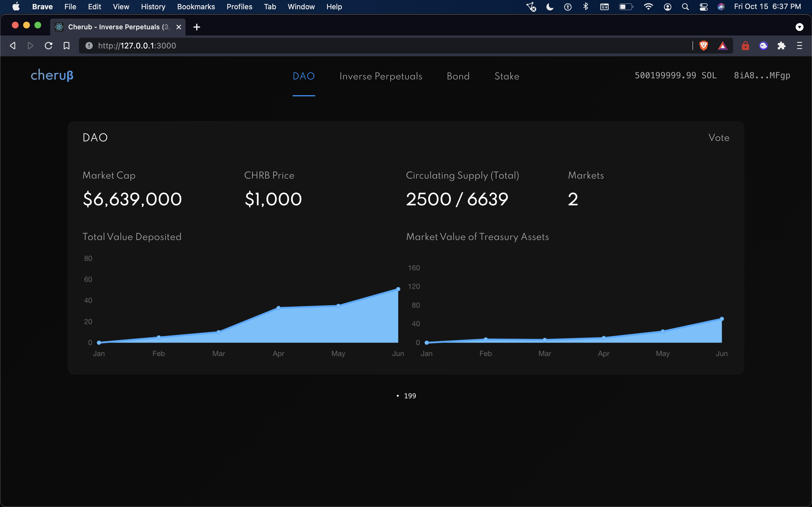Open macOS Control Center toggles
Image resolution: width=812 pixels, height=507 pixels.
point(703,7)
